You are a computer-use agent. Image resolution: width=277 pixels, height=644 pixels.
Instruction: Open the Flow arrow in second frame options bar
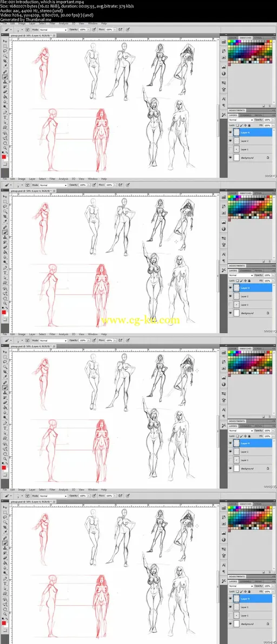[x=115, y=185]
